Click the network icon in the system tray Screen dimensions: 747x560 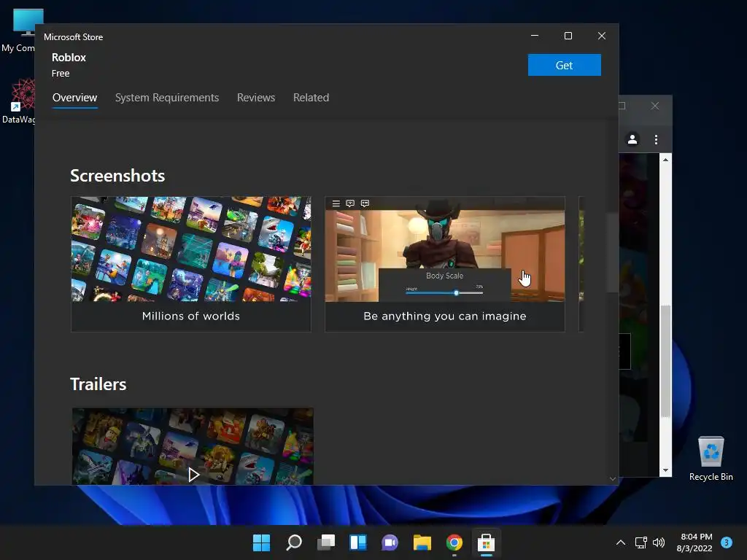[640, 542]
